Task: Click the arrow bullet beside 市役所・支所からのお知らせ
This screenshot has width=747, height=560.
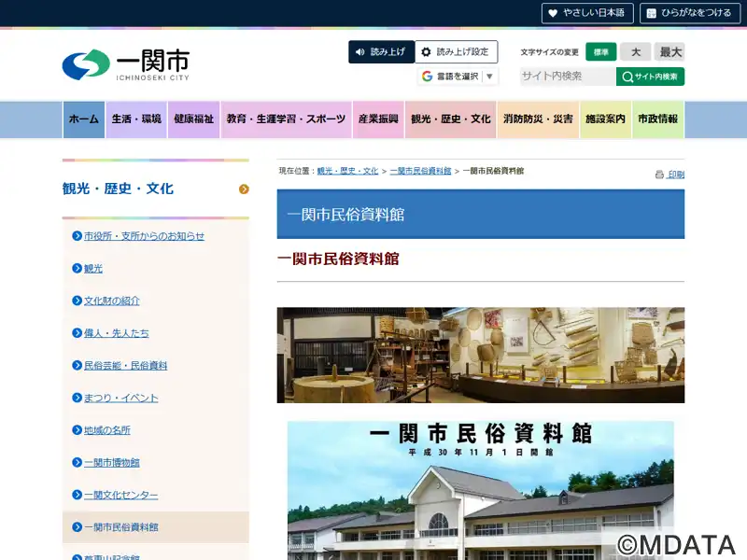Action: 77,236
